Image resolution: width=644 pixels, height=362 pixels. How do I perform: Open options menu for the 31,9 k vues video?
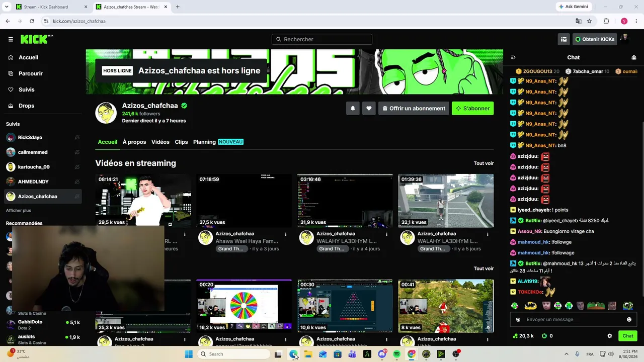pos(387,234)
